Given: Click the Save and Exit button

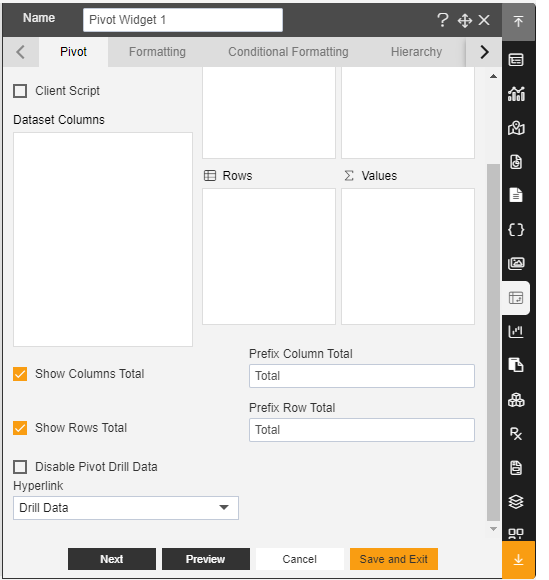Looking at the screenshot, I should coord(394,559).
